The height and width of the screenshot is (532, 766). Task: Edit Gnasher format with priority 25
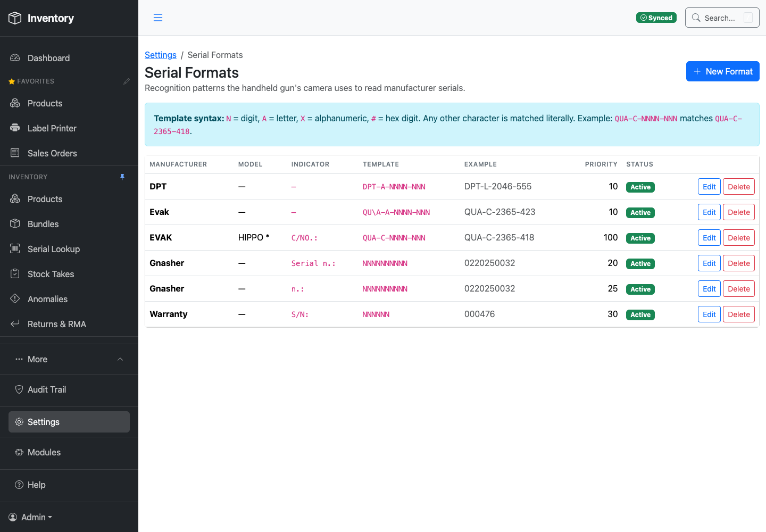pos(709,289)
